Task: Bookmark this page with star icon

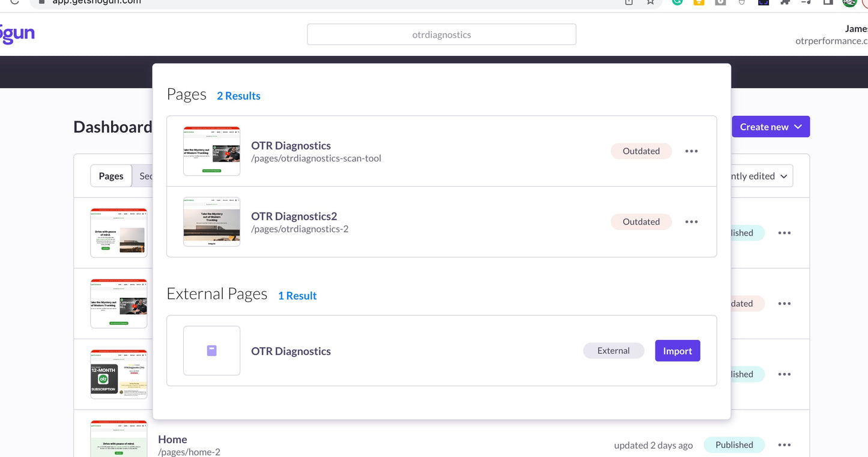Action: tap(651, 2)
